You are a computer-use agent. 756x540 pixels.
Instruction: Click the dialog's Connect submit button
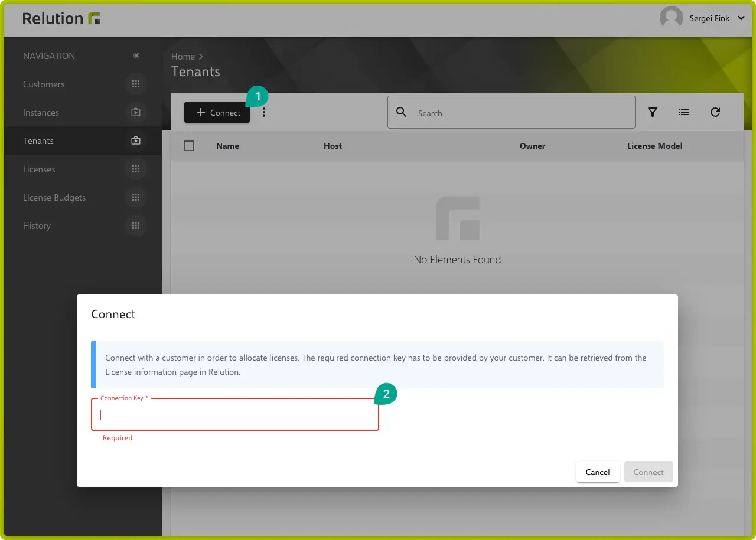[x=649, y=472]
